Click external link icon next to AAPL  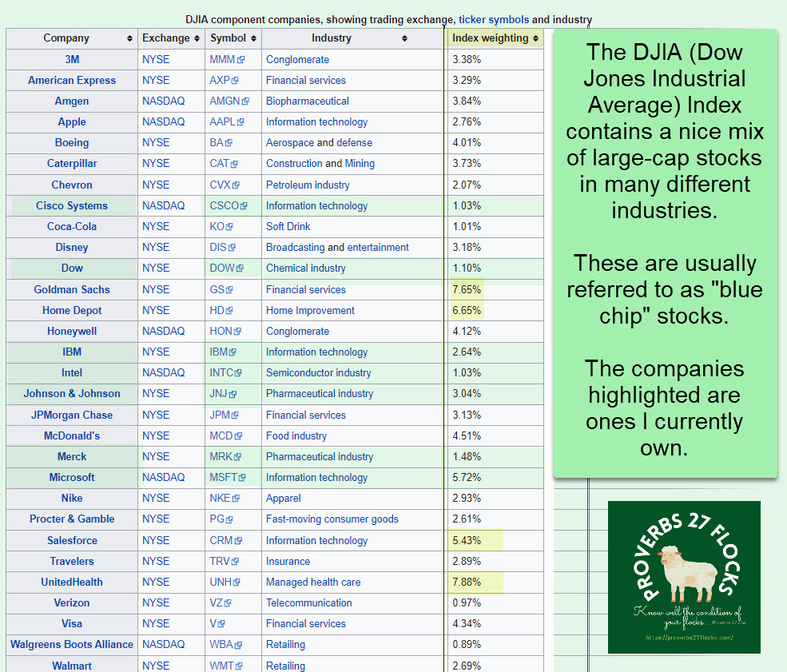240,122
